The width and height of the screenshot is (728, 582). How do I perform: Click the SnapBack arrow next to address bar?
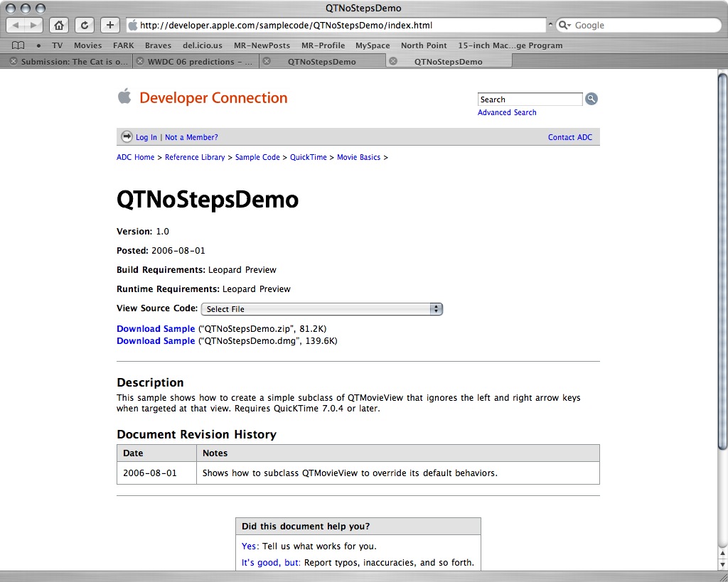550,25
